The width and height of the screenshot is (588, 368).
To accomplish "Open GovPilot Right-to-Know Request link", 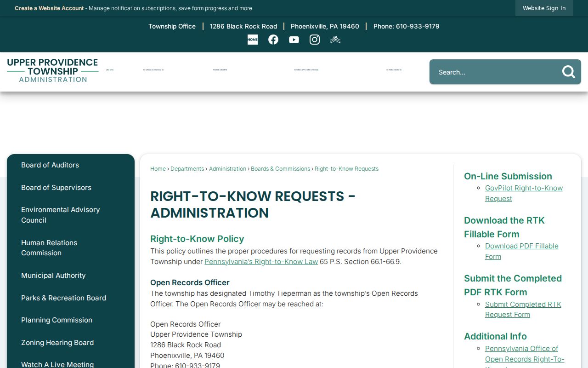I will [524, 193].
